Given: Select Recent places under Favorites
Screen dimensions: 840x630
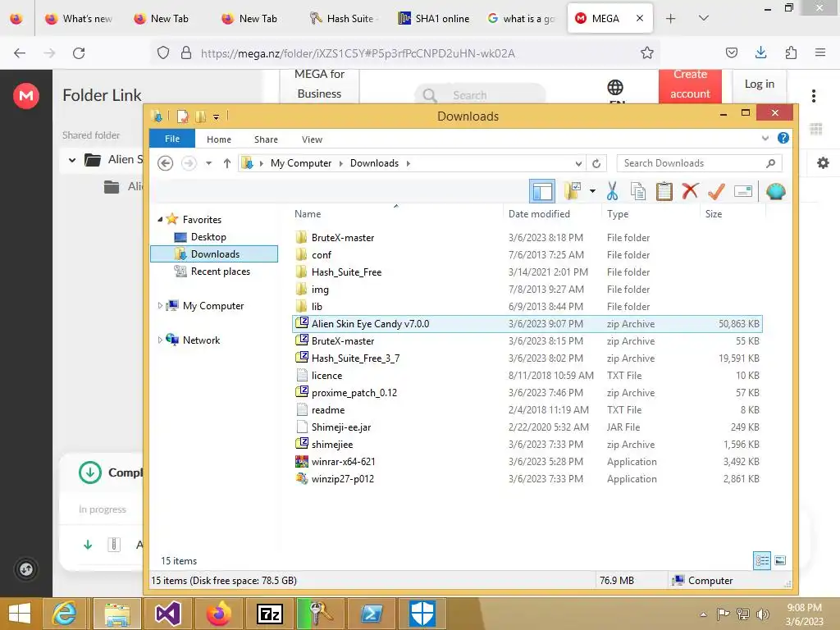Looking at the screenshot, I should click(x=220, y=272).
